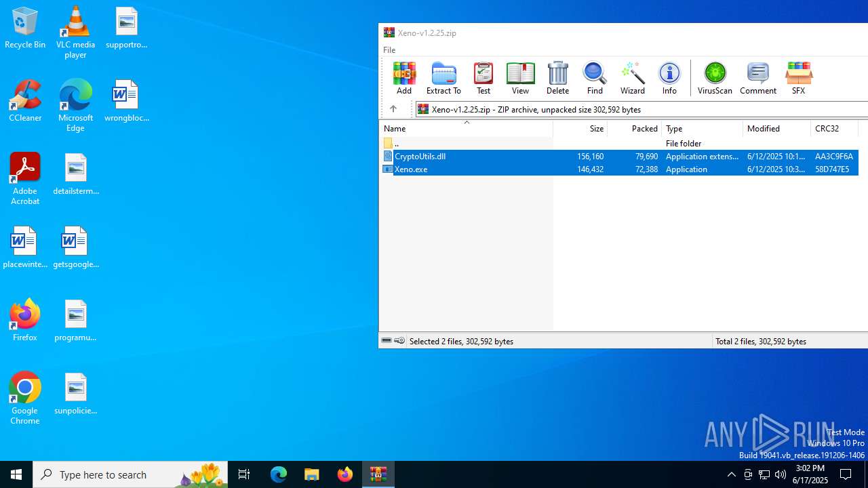Click the Delete trash can icon
This screenshot has height=488, width=868.
[557, 78]
